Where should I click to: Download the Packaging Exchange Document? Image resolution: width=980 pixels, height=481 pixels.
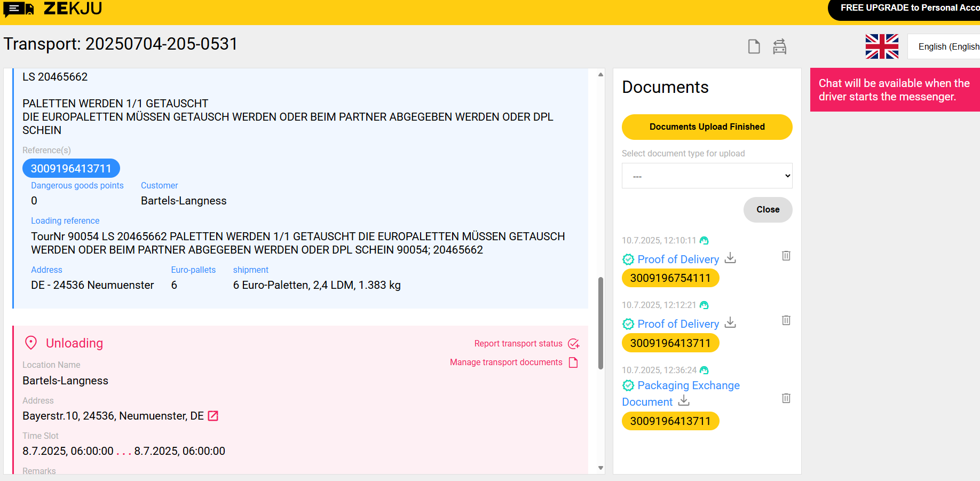coord(684,401)
